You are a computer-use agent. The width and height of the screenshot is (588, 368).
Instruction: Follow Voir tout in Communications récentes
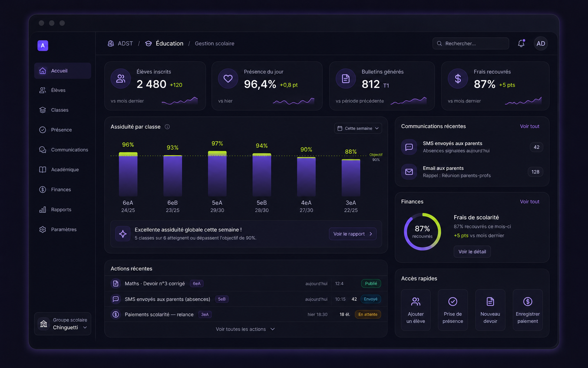tap(529, 126)
